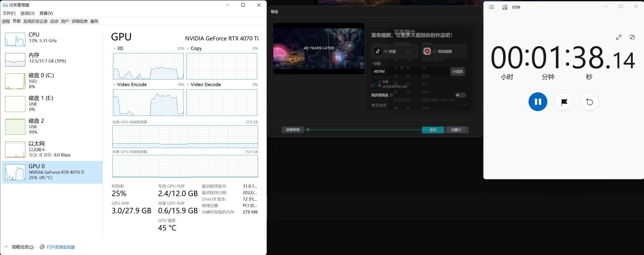Click the 2.4/12.0 GB dedicated memory value

point(178,193)
